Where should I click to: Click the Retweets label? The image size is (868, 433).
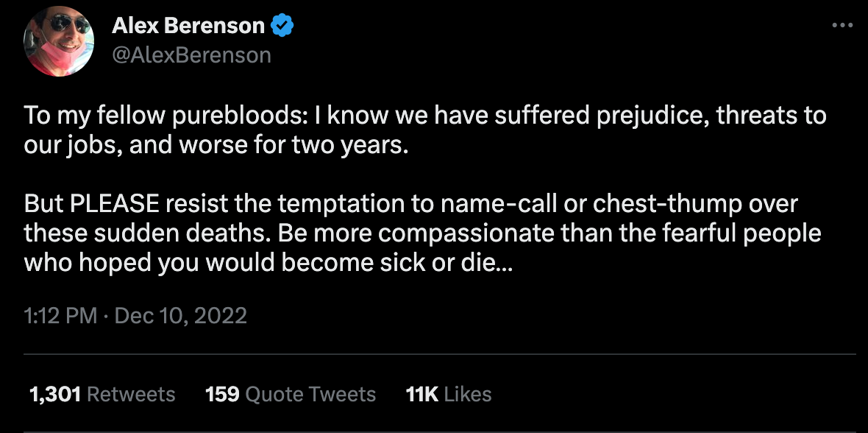[131, 394]
